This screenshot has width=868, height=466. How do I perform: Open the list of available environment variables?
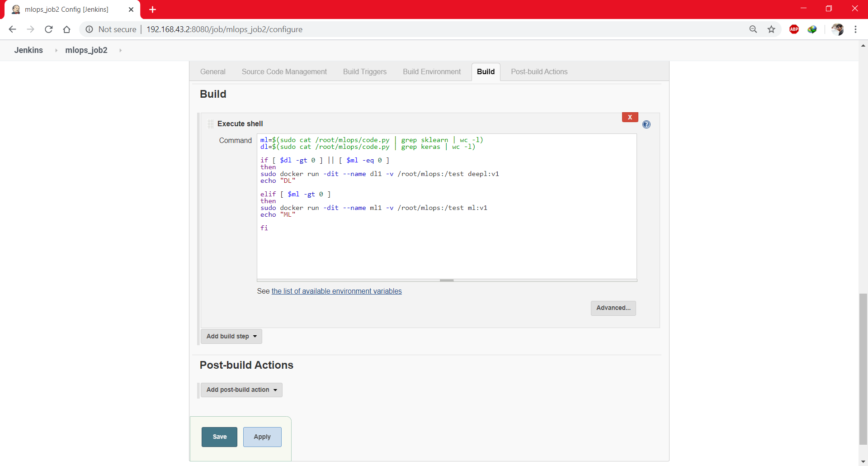[x=336, y=291]
